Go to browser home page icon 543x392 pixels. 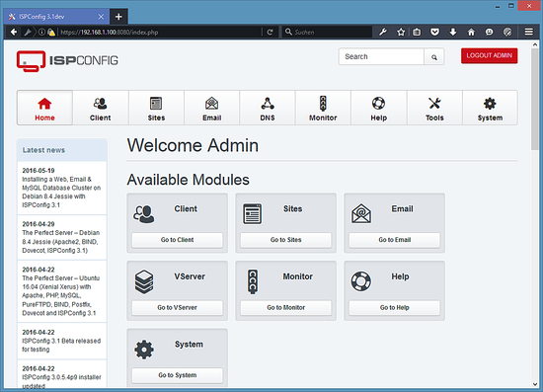click(471, 33)
